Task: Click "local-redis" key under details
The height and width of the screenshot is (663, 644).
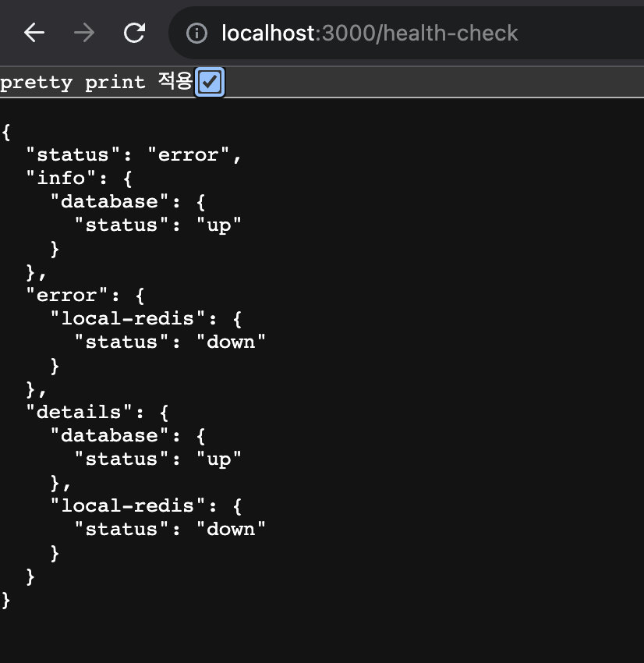Action: [128, 505]
